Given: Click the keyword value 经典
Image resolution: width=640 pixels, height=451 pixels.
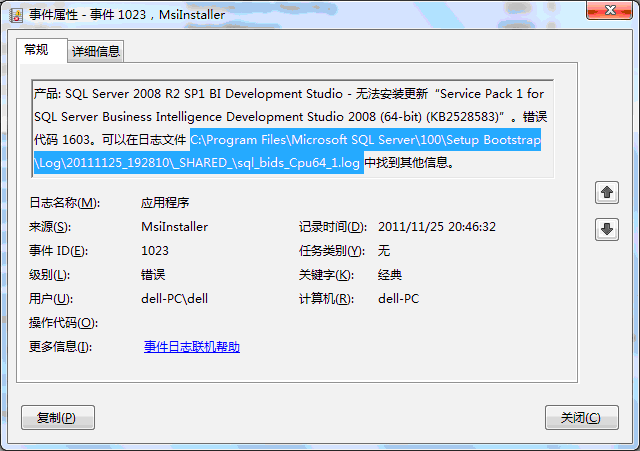Looking at the screenshot, I should coord(390,275).
